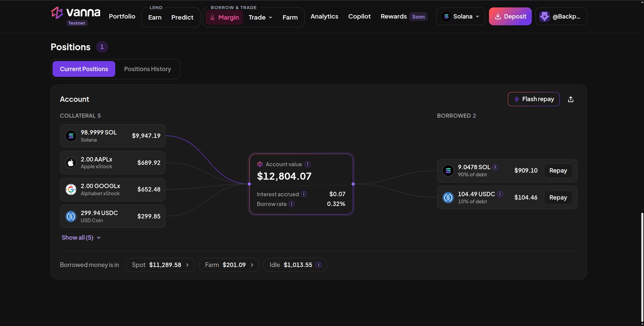Screen dimensions: 644x326
Task: Click the info icon beside 104.49 USDC
Action: click(500, 194)
